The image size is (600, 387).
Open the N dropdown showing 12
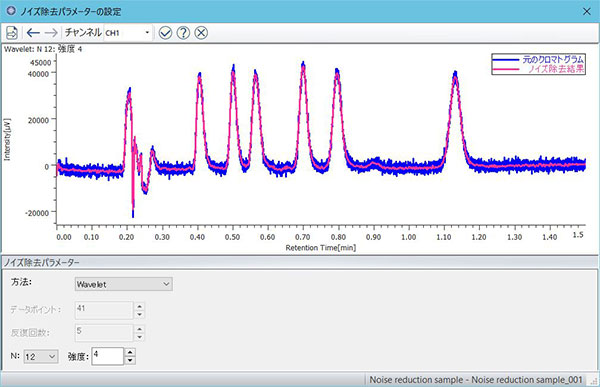coord(41,357)
